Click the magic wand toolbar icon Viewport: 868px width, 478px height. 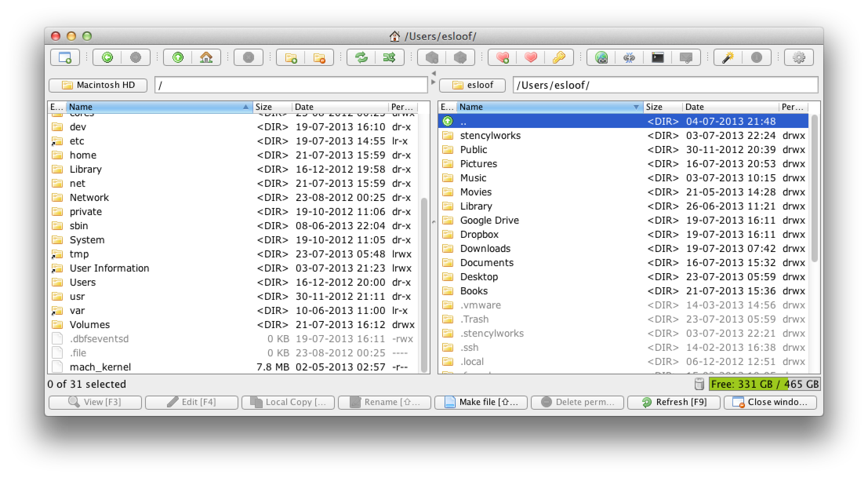[x=728, y=58]
